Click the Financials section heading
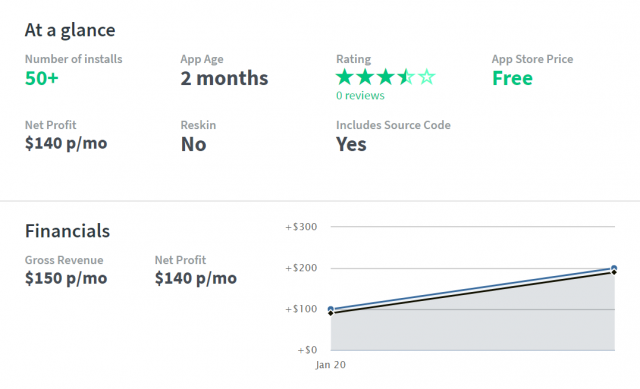This screenshot has height=389, width=640. point(67,231)
